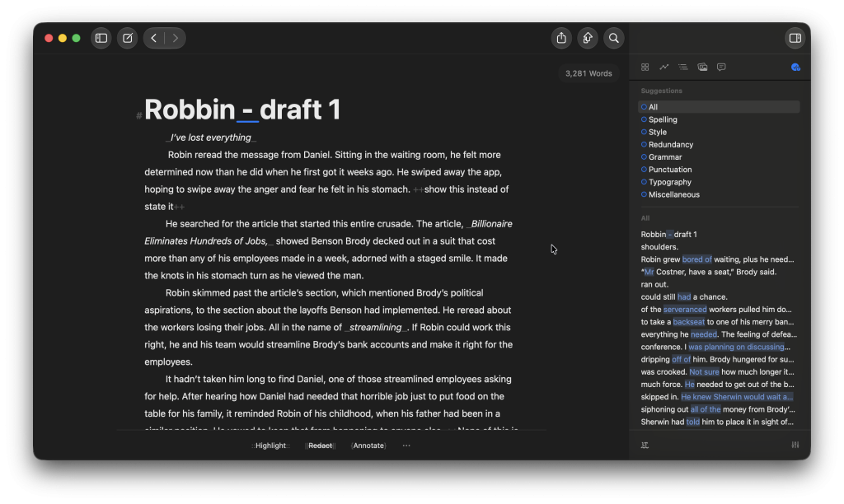Select the Punctuation suggestions filter

(719, 170)
